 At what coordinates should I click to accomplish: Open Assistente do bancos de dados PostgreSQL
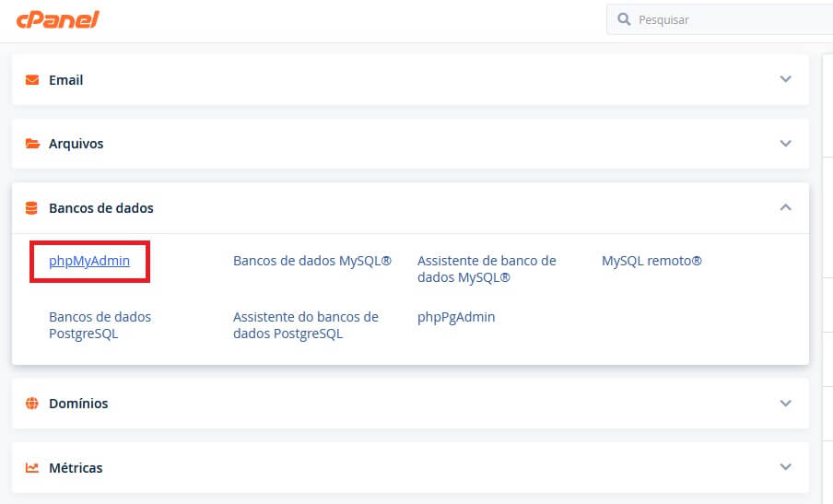tap(306, 325)
